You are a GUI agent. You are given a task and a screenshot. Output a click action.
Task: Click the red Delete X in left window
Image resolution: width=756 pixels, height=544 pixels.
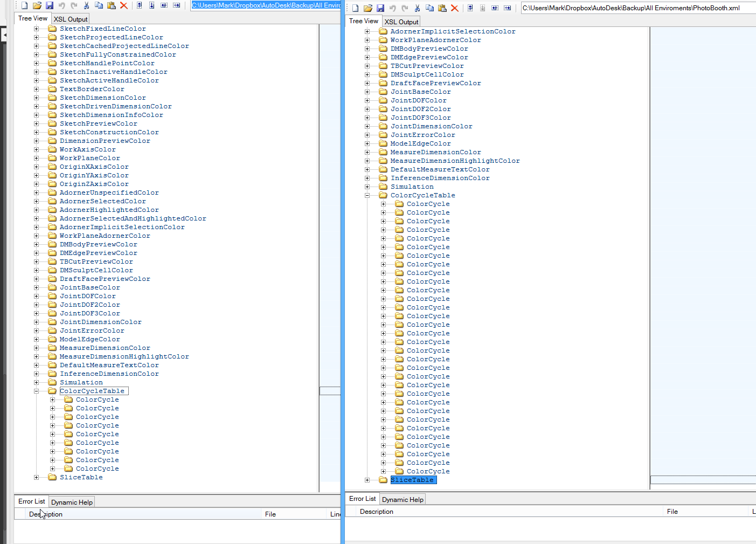(x=124, y=5)
